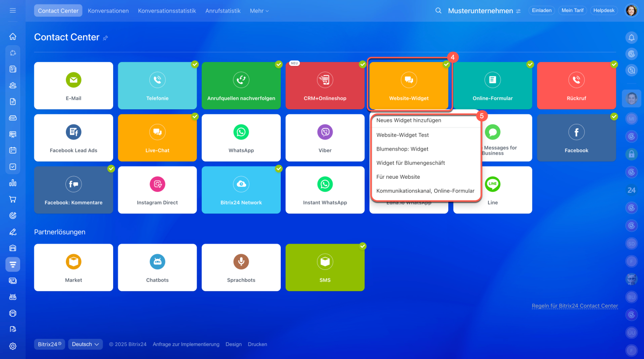Open the chat with number 24 badge
This screenshot has width=644, height=359.
[631, 190]
